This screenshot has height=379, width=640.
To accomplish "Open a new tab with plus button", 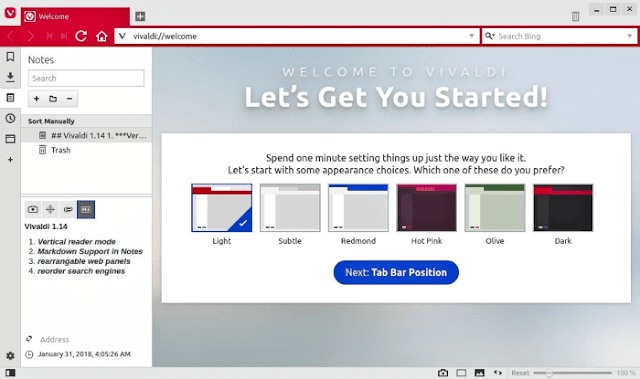I will coord(140,16).
